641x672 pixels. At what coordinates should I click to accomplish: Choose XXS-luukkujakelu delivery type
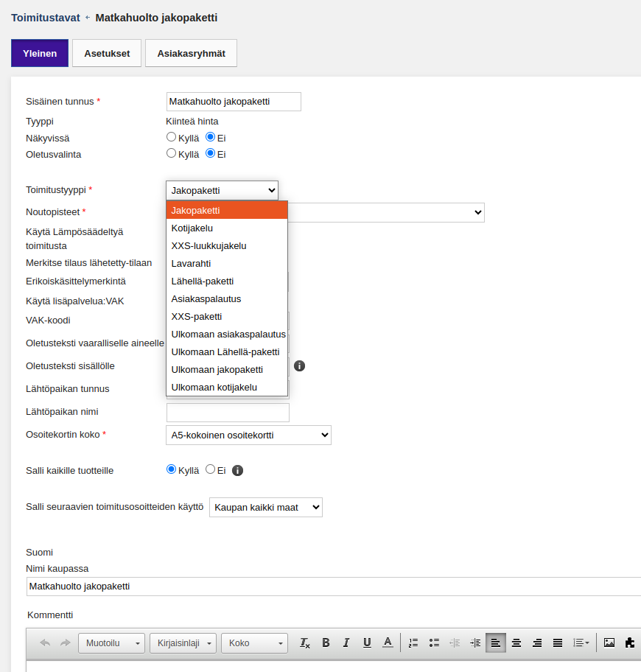click(227, 246)
